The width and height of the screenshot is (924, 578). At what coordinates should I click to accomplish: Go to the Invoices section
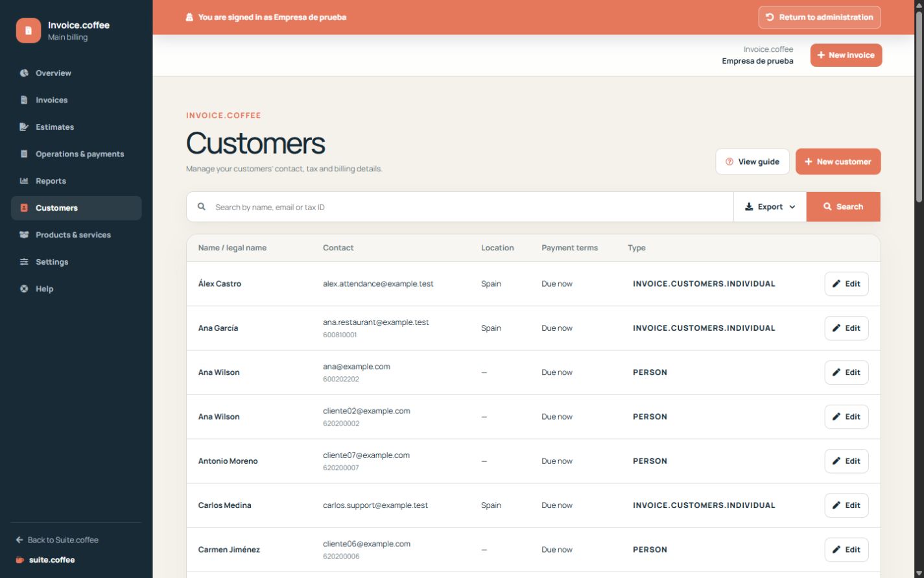77,100
